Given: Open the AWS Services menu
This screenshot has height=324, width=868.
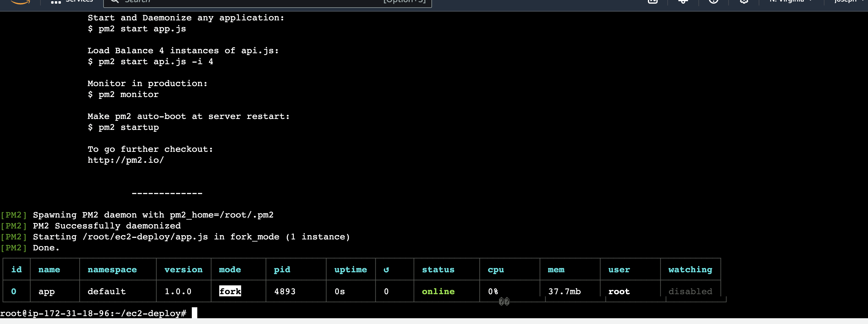Looking at the screenshot, I should tap(72, 1).
